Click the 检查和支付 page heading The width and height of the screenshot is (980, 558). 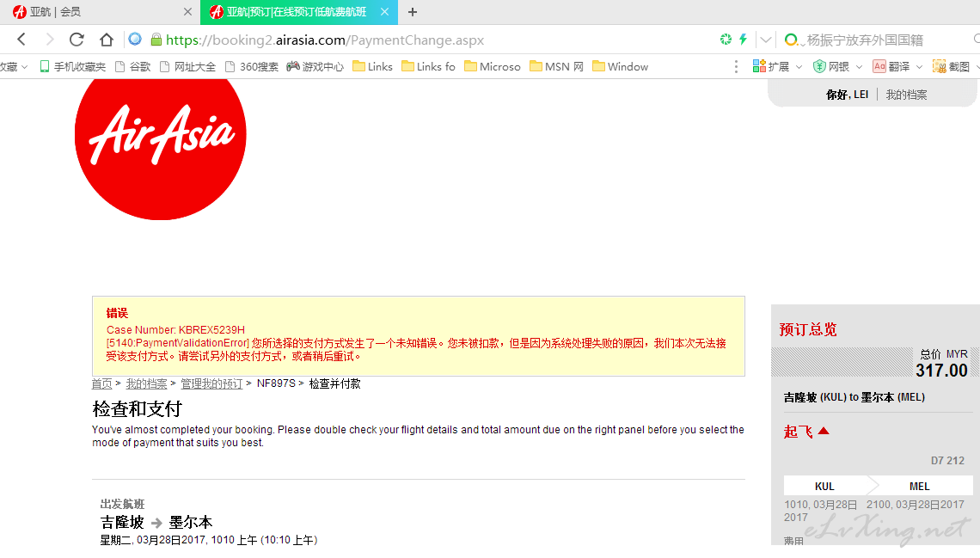pos(137,409)
